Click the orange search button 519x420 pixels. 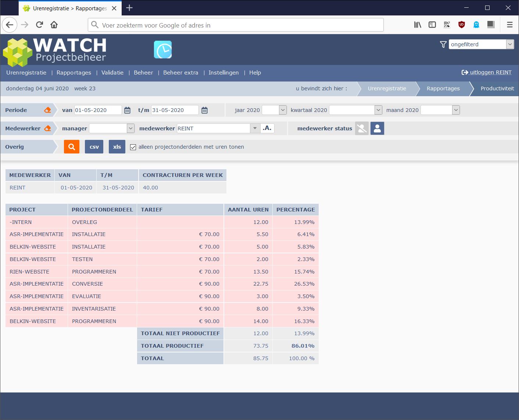pyautogui.click(x=72, y=147)
